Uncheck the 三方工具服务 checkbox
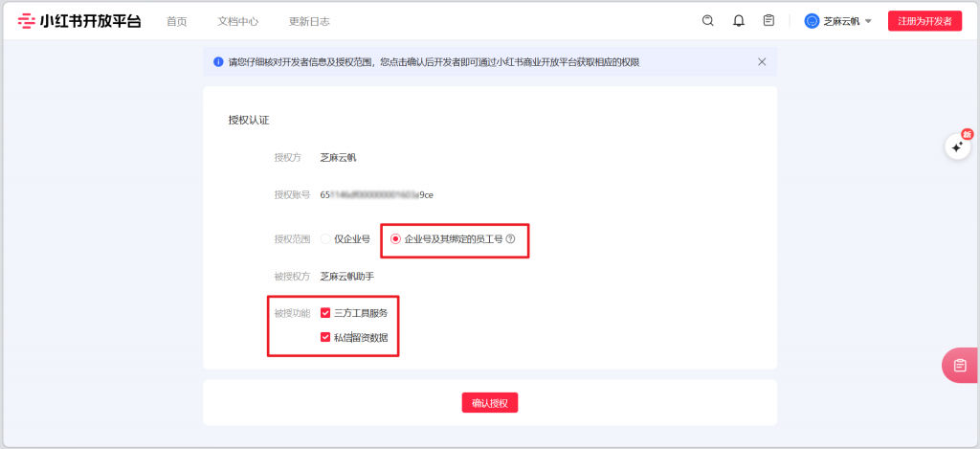 pos(325,313)
